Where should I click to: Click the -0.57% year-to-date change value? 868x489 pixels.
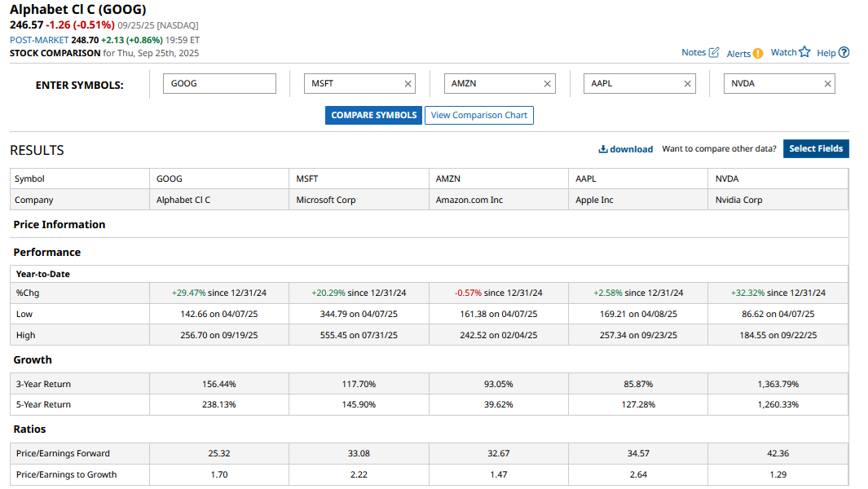tap(468, 293)
